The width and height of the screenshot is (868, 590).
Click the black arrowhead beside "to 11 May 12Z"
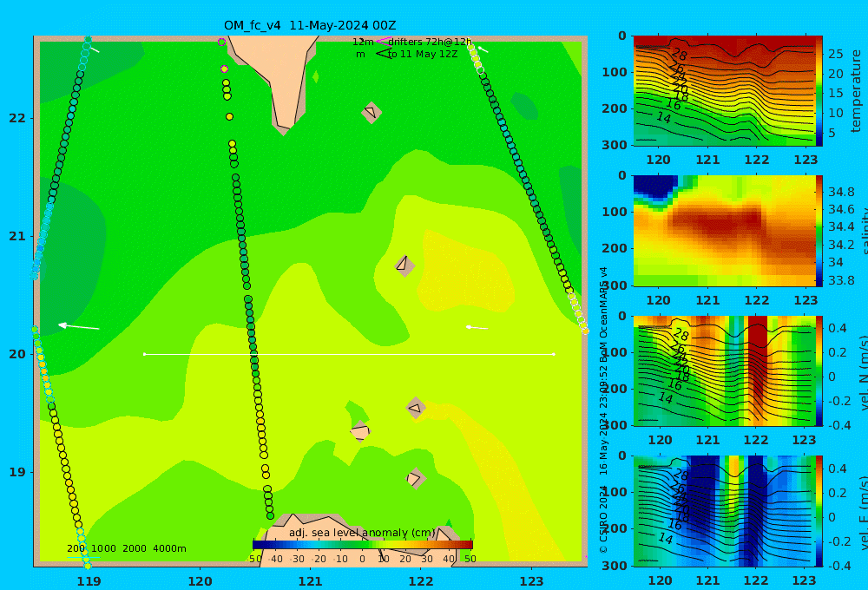tap(384, 54)
